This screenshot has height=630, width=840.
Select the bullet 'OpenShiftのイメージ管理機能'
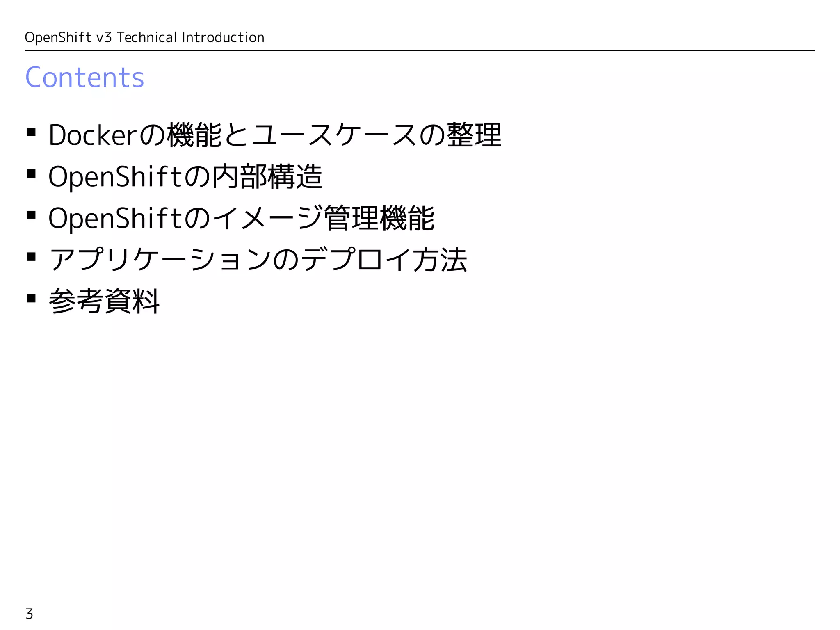(241, 218)
